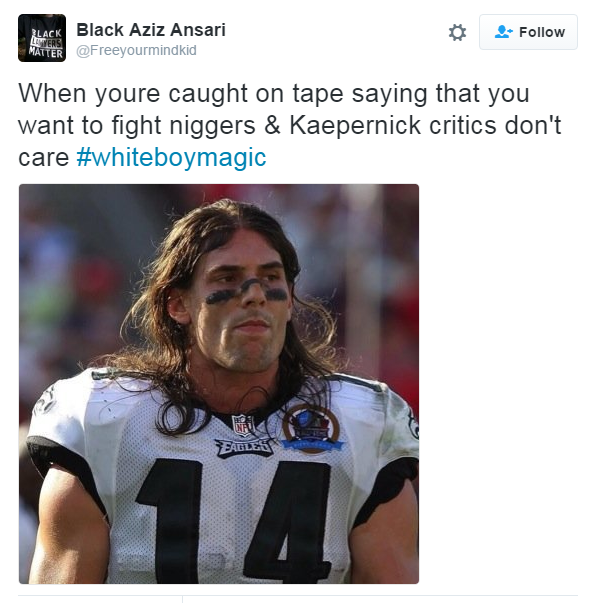
Task: Open the gear user actions menu
Action: [457, 32]
